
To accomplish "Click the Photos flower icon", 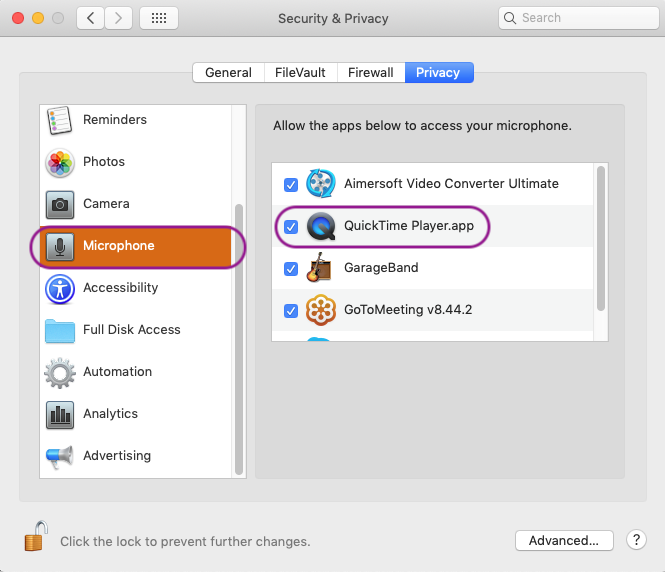I will (60, 162).
